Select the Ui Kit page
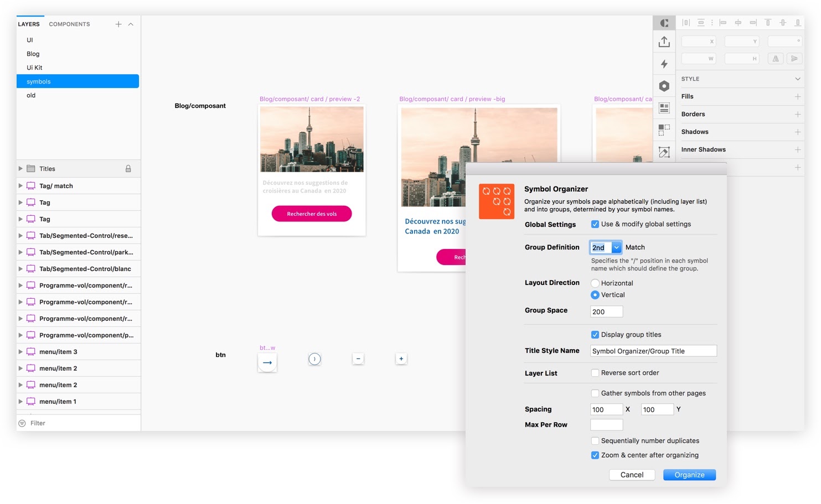Image resolution: width=821 pixels, height=504 pixels. coord(34,67)
